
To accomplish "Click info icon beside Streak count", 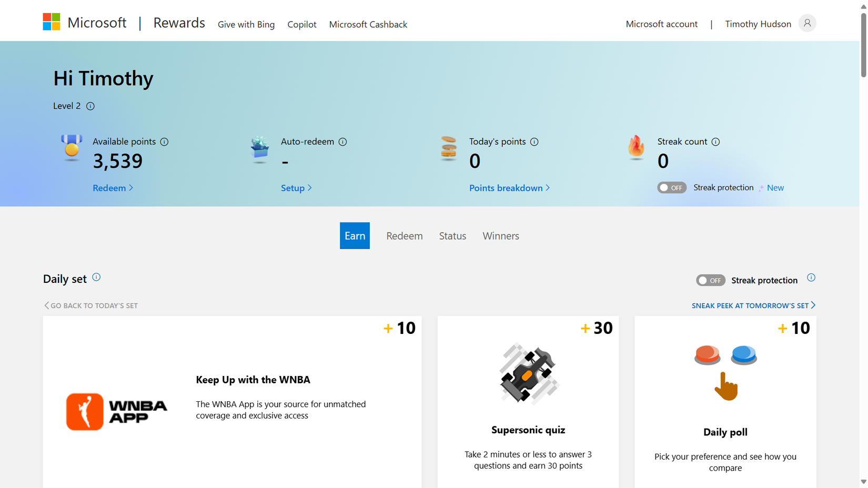I will tap(715, 142).
